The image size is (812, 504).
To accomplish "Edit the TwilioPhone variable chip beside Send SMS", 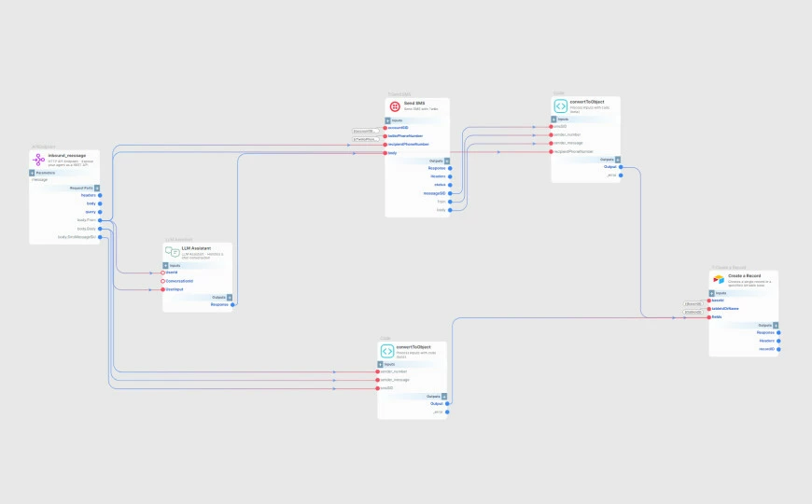I will tap(365, 139).
